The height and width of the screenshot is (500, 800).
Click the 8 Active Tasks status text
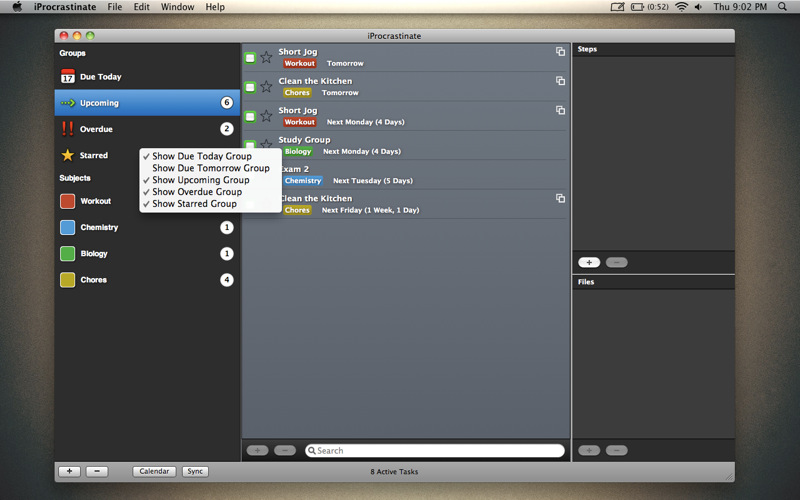click(394, 472)
